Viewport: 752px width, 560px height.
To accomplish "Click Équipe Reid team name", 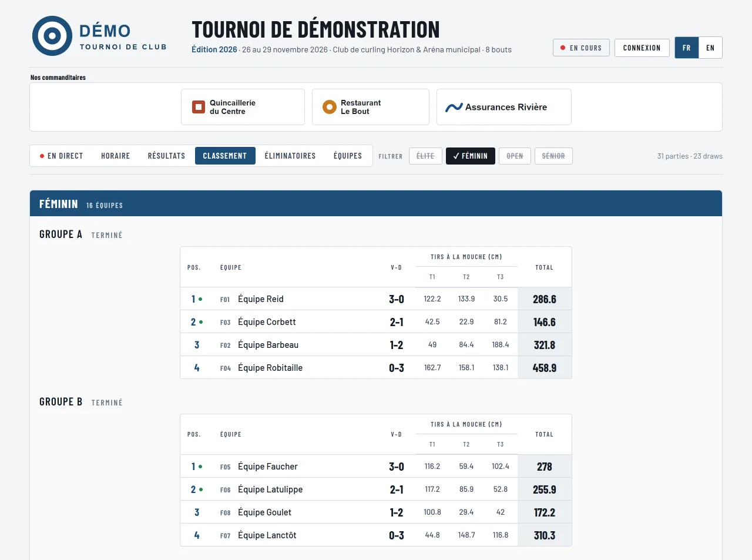I will tap(261, 299).
